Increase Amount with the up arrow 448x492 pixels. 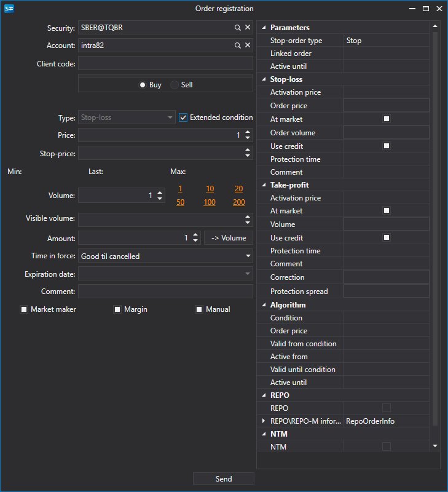click(x=195, y=235)
